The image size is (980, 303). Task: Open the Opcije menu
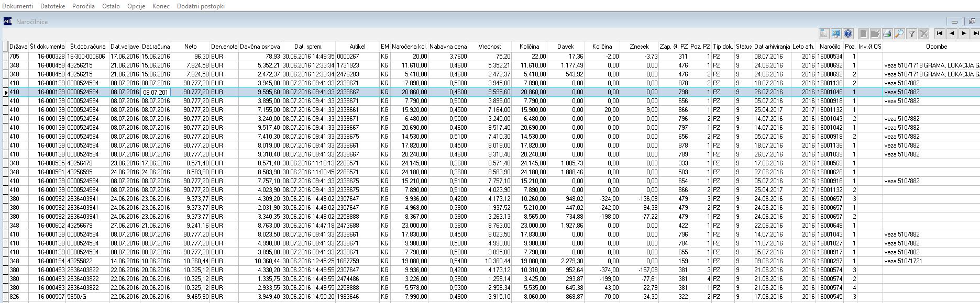pyautogui.click(x=136, y=6)
